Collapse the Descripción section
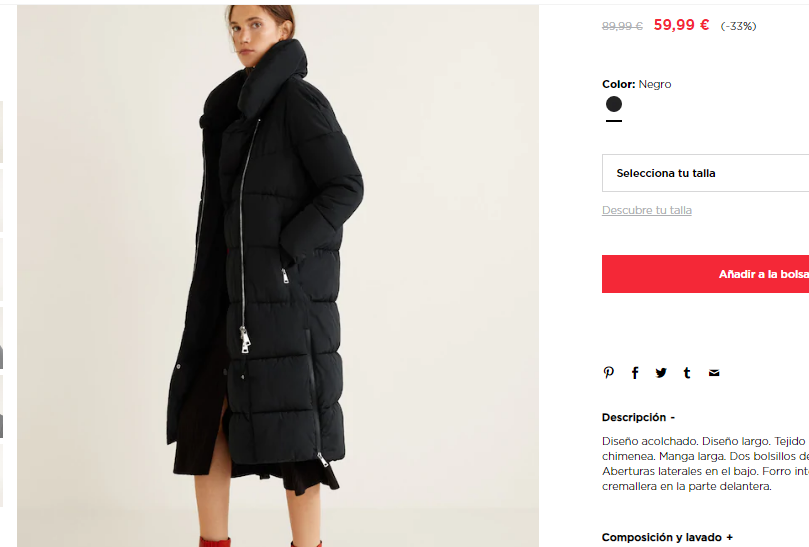Viewport: 809px width, 547px height. tap(638, 417)
